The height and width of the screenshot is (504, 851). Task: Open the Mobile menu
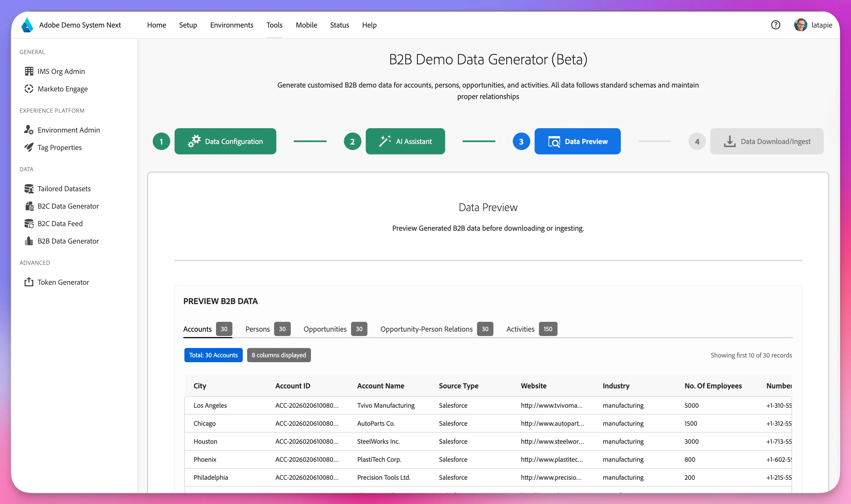(x=306, y=25)
